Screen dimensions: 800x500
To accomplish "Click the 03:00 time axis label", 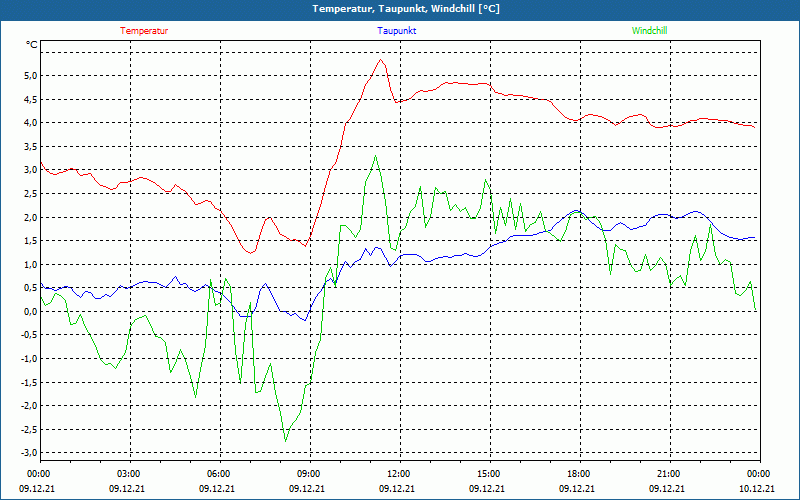I will (130, 474).
